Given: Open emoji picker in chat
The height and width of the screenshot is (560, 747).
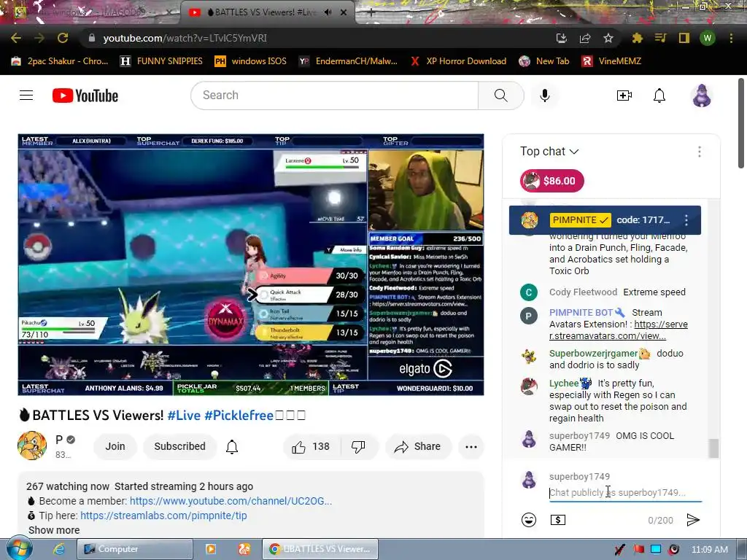Looking at the screenshot, I should point(529,520).
